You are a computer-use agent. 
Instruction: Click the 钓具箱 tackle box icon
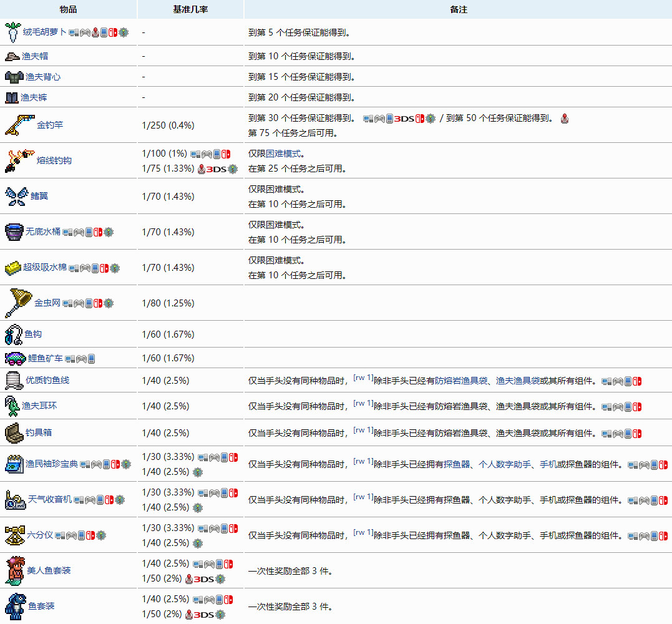coord(13,432)
